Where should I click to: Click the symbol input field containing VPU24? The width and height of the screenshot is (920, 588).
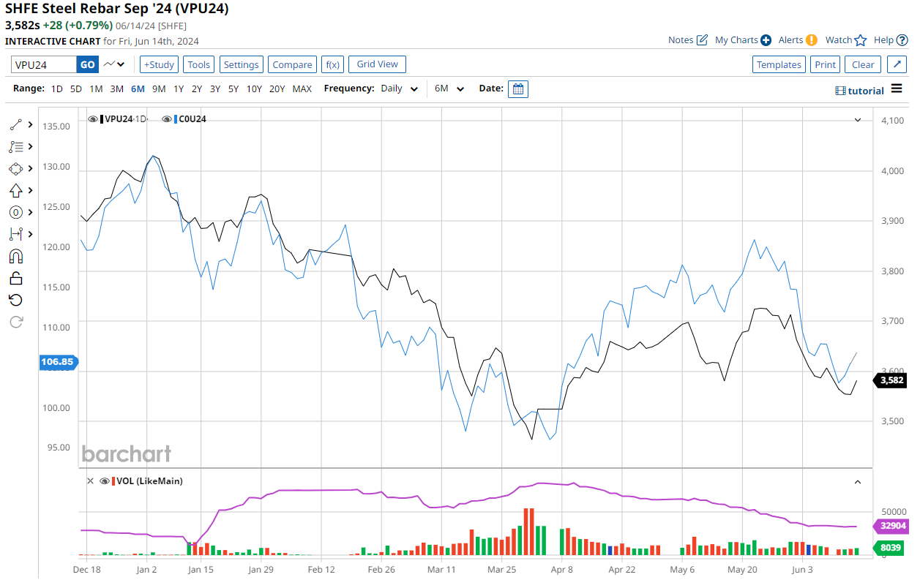click(x=44, y=64)
